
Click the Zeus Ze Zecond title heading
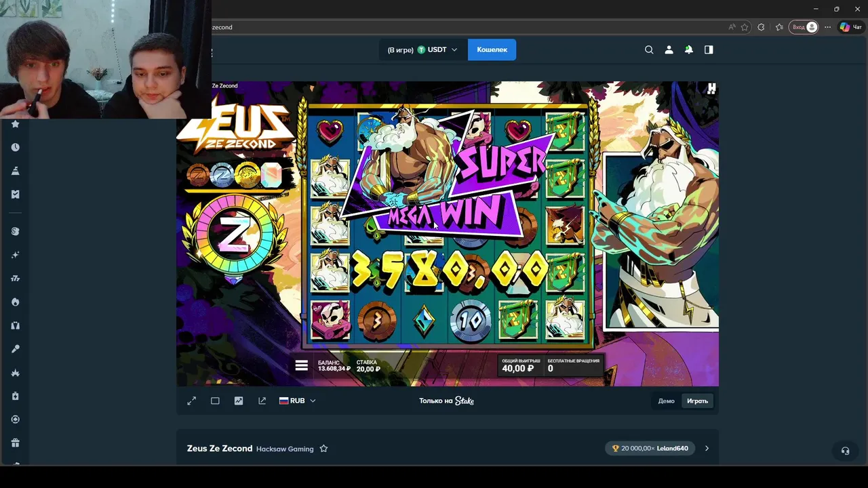click(220, 449)
